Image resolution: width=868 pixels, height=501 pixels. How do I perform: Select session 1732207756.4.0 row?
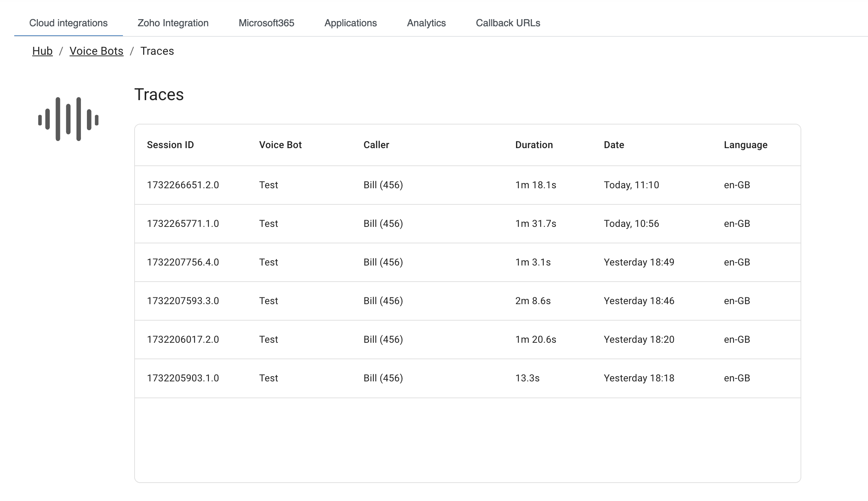[183, 262]
